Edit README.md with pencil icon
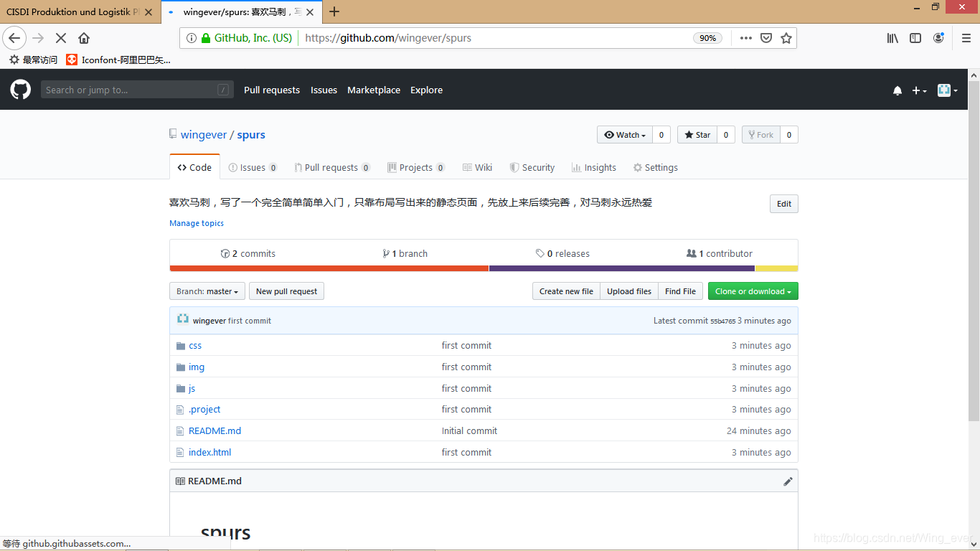Screen dimensions: 980x551 click(x=788, y=481)
